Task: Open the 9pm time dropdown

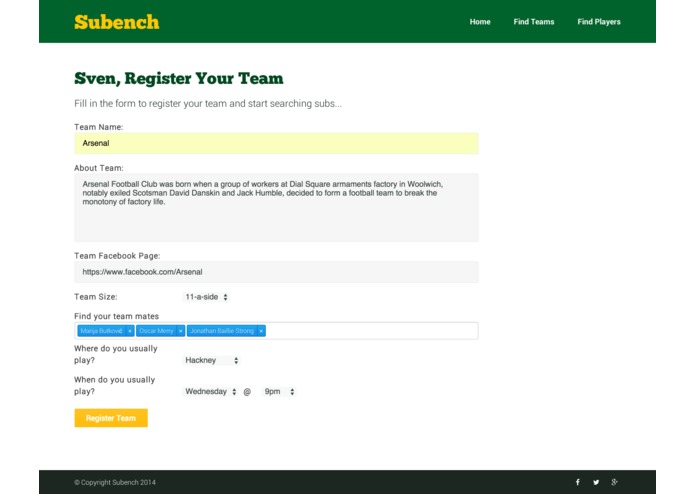Action: click(x=279, y=391)
